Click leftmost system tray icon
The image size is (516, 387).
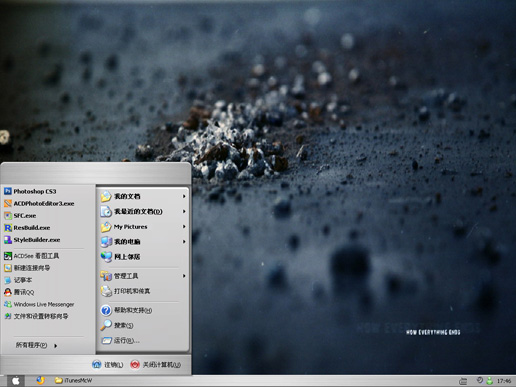463,381
